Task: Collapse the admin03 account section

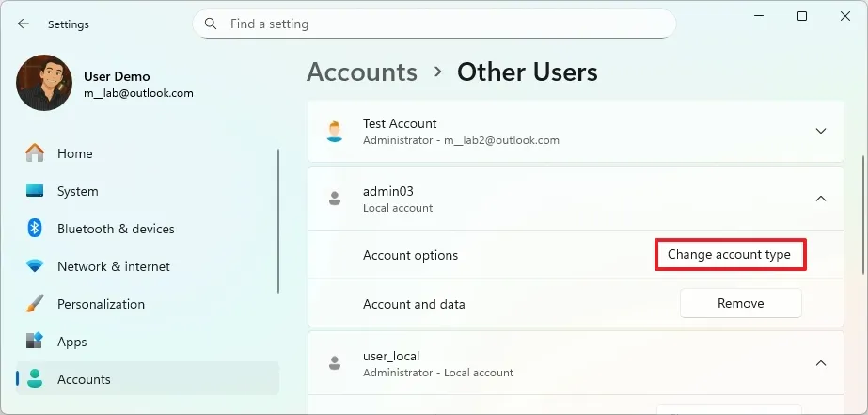Action: [820, 199]
